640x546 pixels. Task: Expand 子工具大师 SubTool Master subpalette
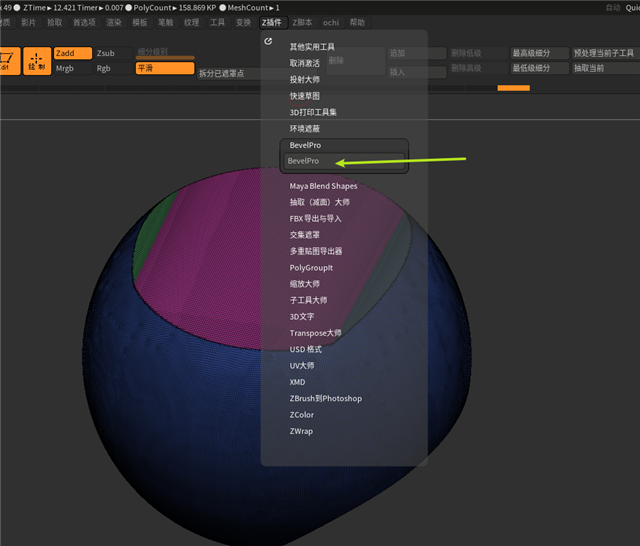click(308, 300)
